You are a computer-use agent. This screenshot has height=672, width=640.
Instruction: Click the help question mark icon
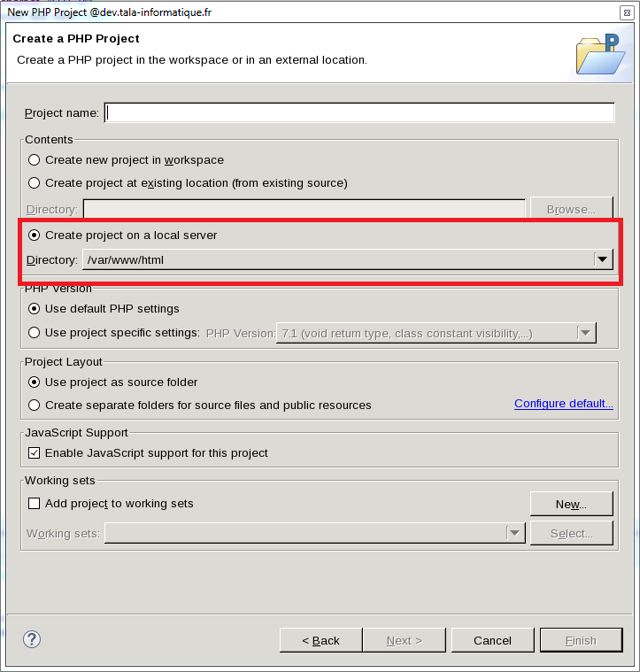coord(32,639)
